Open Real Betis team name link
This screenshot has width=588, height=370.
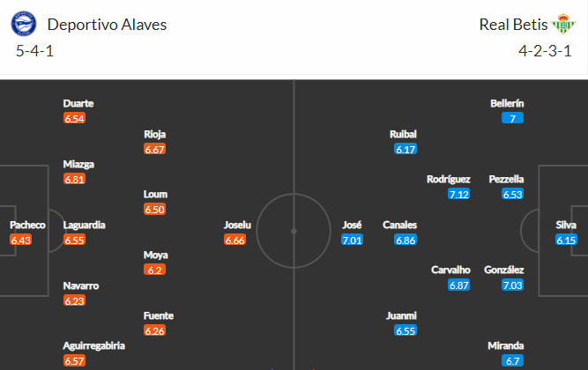[513, 25]
